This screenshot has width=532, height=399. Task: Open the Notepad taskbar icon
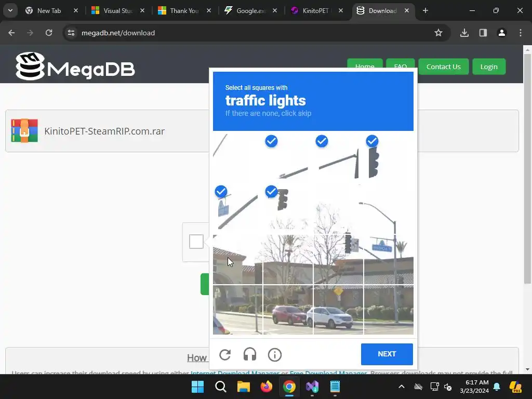coord(335,387)
